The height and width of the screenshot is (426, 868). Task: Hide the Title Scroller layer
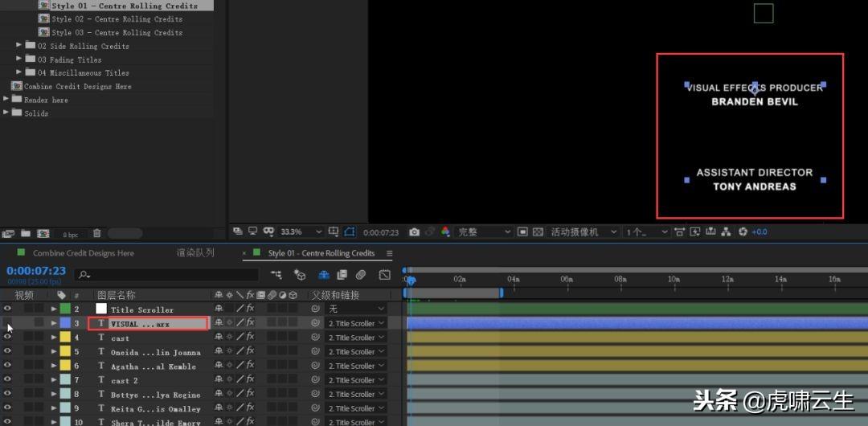7,309
